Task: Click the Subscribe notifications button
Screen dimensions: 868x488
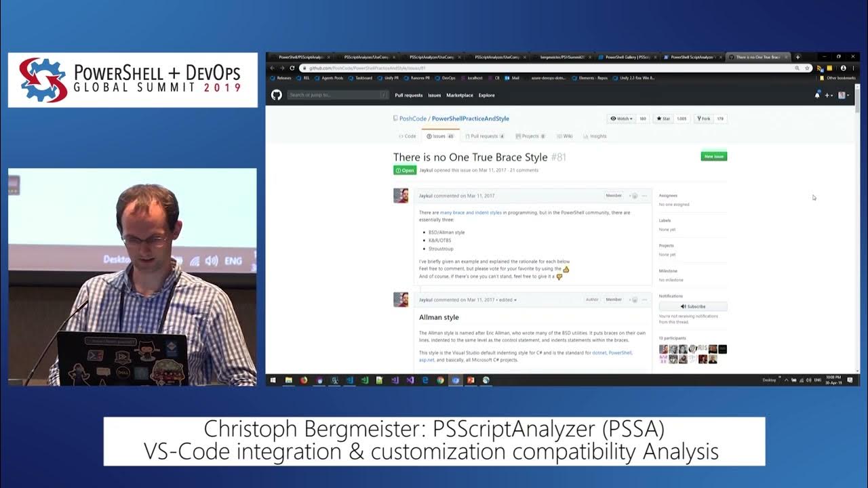Action: pyautogui.click(x=693, y=306)
